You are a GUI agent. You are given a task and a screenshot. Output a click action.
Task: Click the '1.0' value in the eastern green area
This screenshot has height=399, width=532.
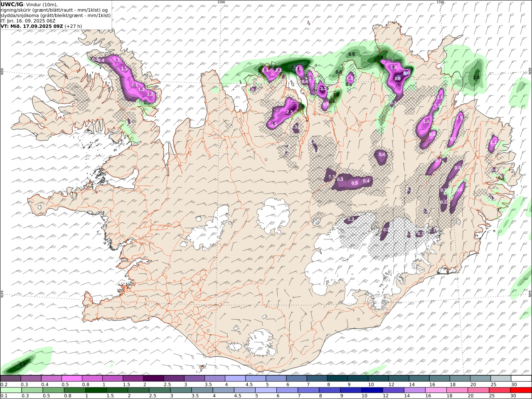476,77
